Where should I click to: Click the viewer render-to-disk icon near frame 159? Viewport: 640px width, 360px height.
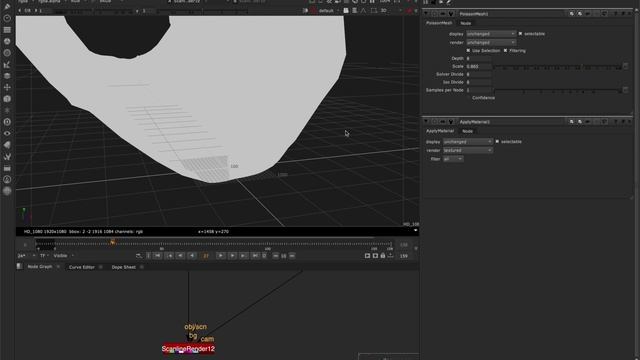tap(391, 256)
